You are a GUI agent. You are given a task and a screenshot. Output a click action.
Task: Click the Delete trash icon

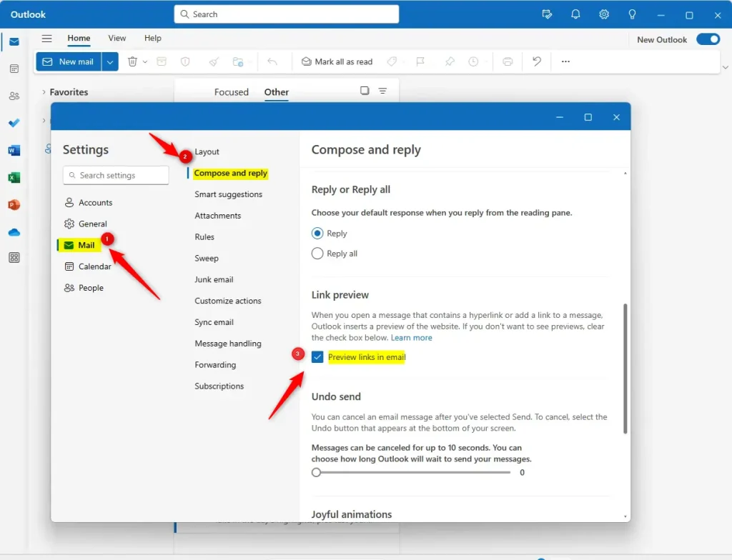click(132, 61)
